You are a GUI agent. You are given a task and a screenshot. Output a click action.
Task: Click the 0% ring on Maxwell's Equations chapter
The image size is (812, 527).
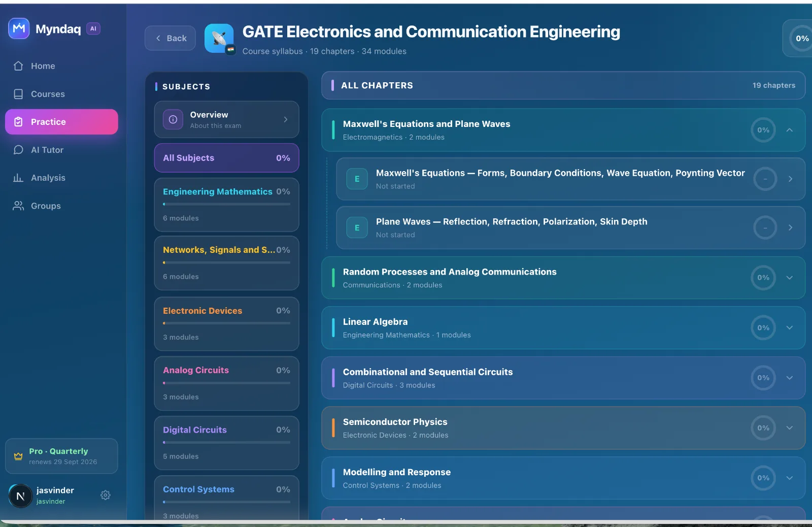click(763, 130)
